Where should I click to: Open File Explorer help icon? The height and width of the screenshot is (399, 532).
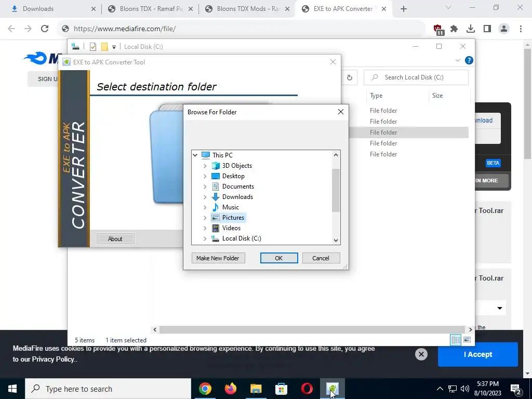pyautogui.click(x=469, y=60)
